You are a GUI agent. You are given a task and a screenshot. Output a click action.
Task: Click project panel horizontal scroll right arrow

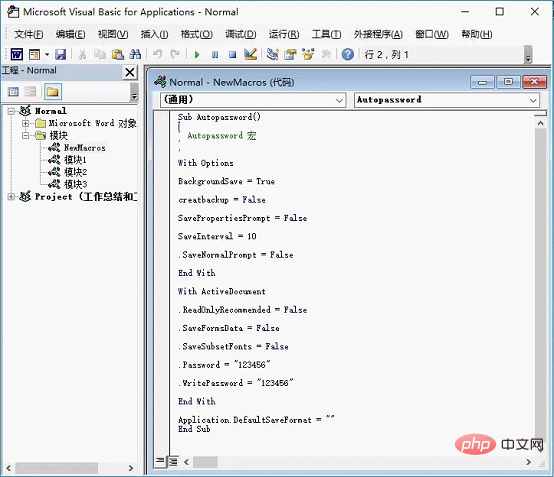[131, 468]
